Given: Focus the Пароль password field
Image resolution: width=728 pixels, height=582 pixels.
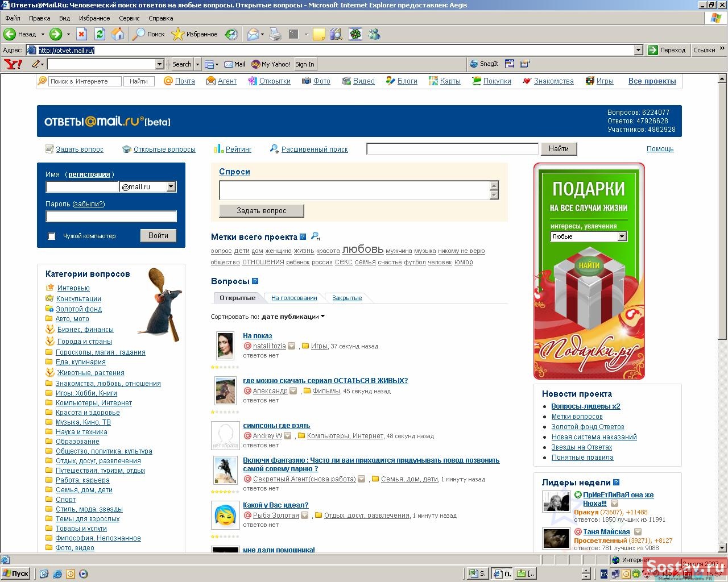Looking at the screenshot, I should click(x=111, y=216).
